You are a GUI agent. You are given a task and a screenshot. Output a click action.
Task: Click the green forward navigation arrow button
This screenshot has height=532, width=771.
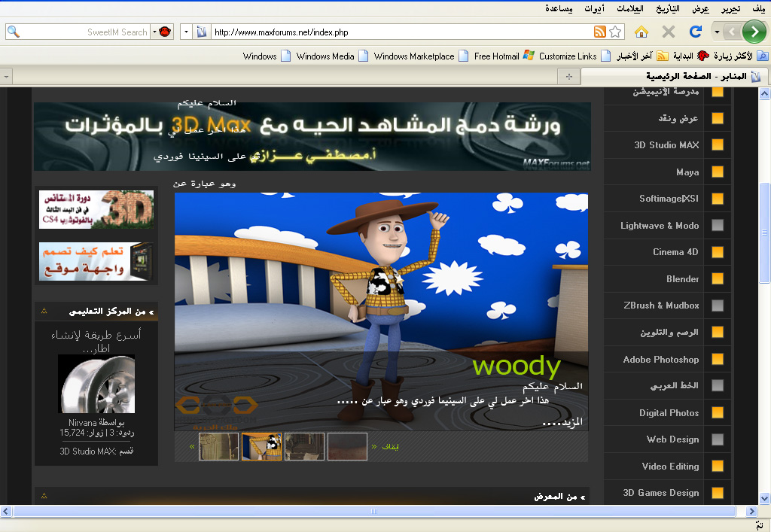pyautogui.click(x=754, y=32)
